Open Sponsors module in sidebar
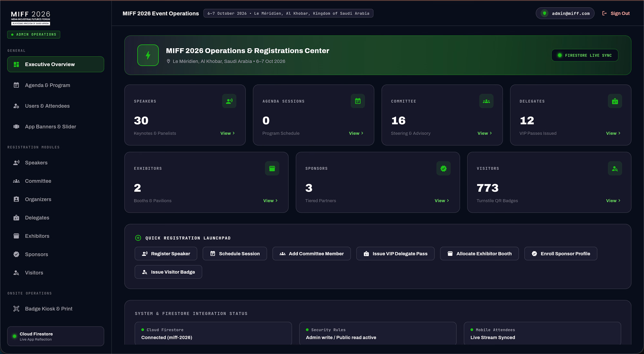The width and height of the screenshot is (644, 354). (56, 254)
